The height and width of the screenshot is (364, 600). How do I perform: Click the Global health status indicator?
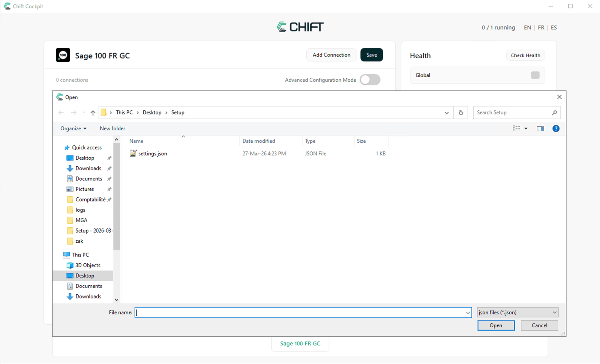(x=535, y=75)
